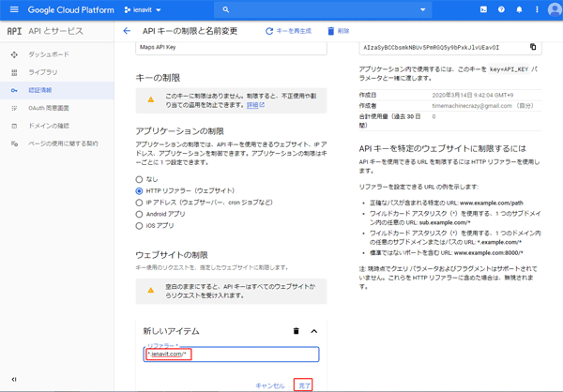This screenshot has width=563, height=392.
Task: Focus the top search bar field
Action: [323, 9]
